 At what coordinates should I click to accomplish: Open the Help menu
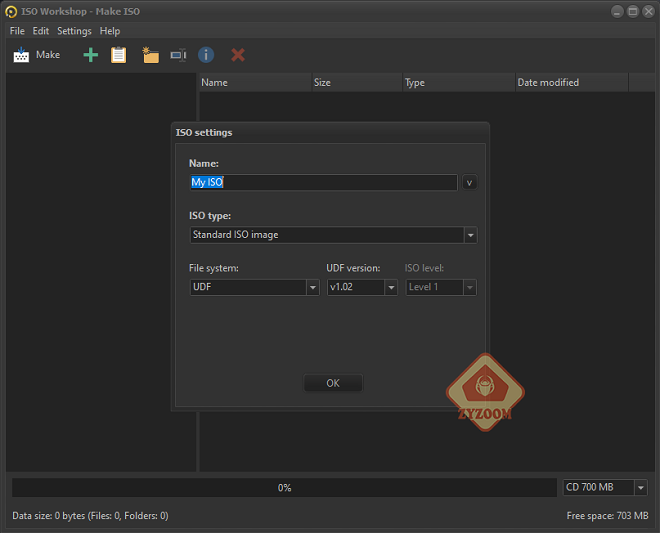pos(110,31)
